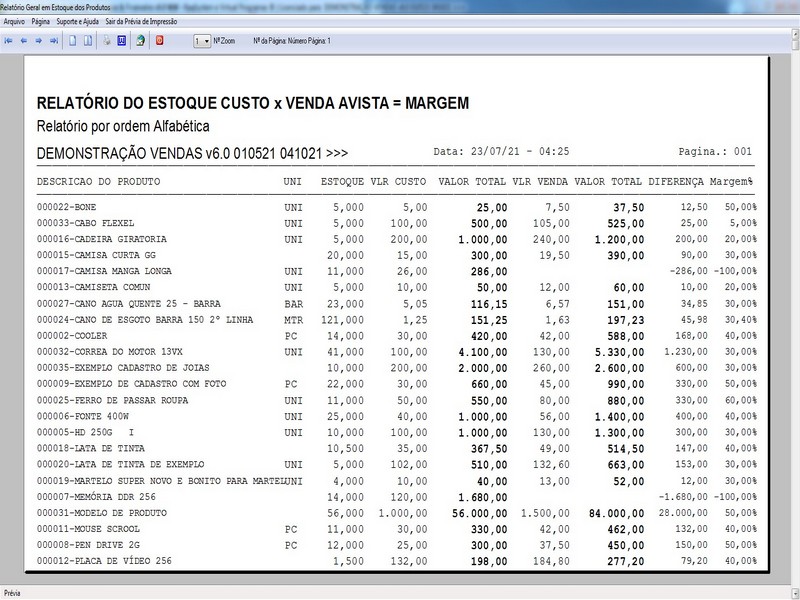The image size is (800, 600).
Task: Export the report using the Word icon
Action: (120, 41)
